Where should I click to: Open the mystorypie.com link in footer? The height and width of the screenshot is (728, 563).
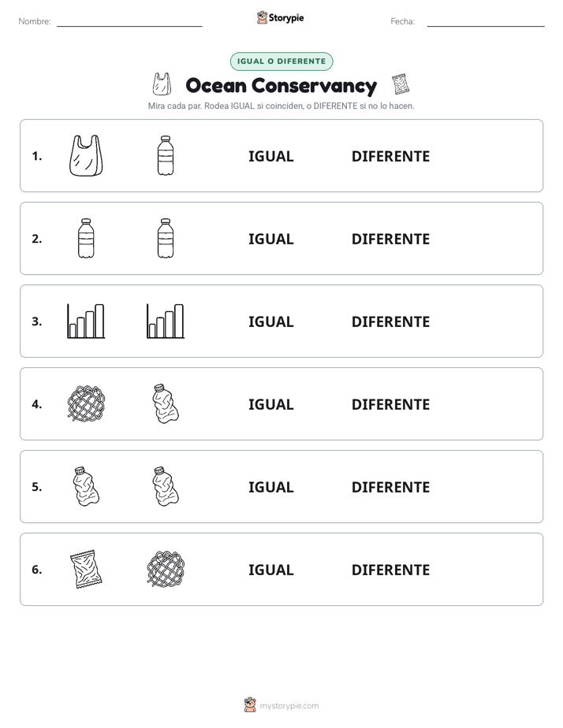(289, 706)
